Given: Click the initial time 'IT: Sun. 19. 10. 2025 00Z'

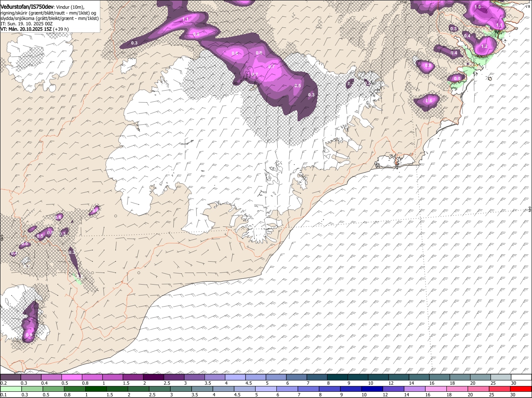Looking at the screenshot, I should tap(27, 24).
